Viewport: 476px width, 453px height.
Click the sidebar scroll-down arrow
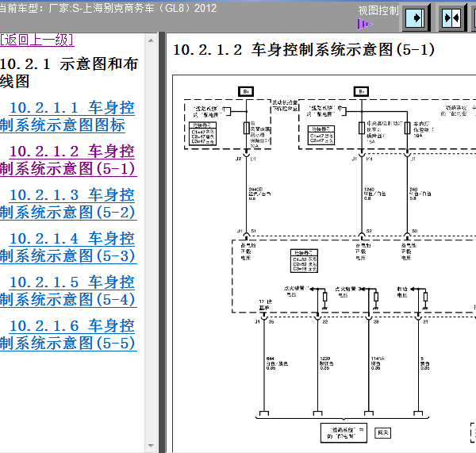(151, 446)
